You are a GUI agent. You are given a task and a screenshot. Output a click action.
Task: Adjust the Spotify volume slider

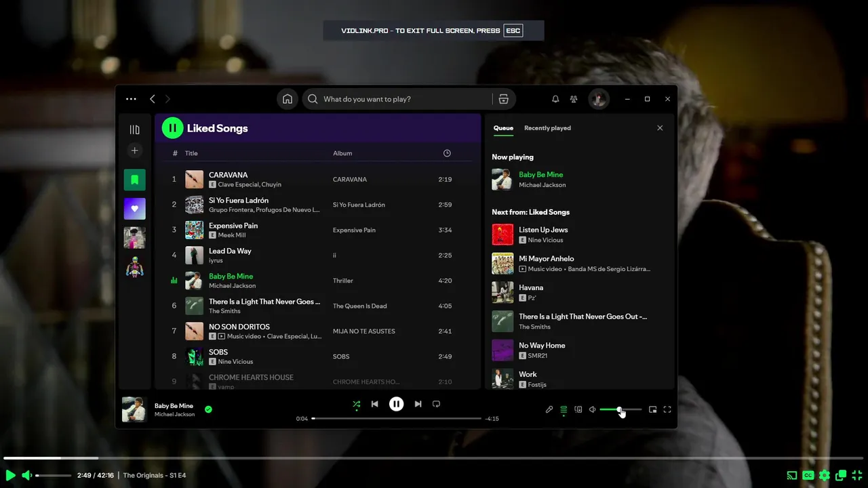click(x=620, y=409)
